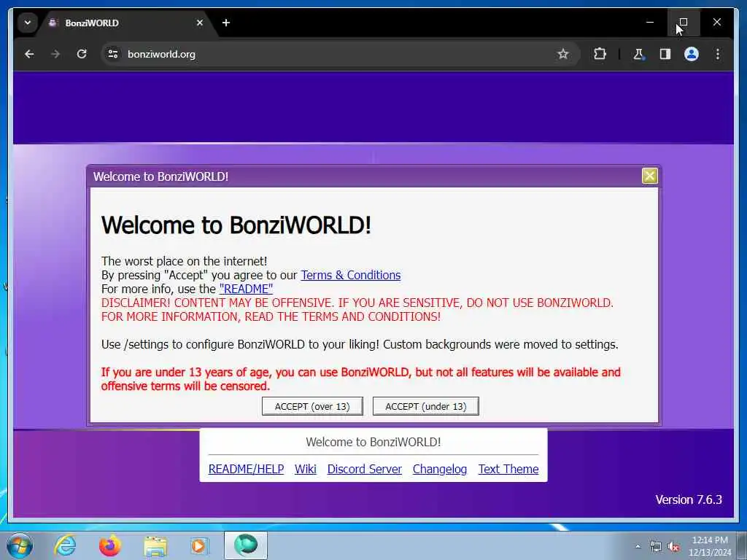Click the network tray icon
This screenshot has height=560, width=747.
coord(656,546)
